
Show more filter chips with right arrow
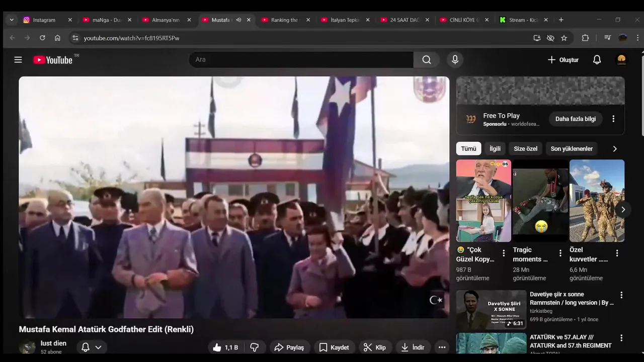click(614, 149)
